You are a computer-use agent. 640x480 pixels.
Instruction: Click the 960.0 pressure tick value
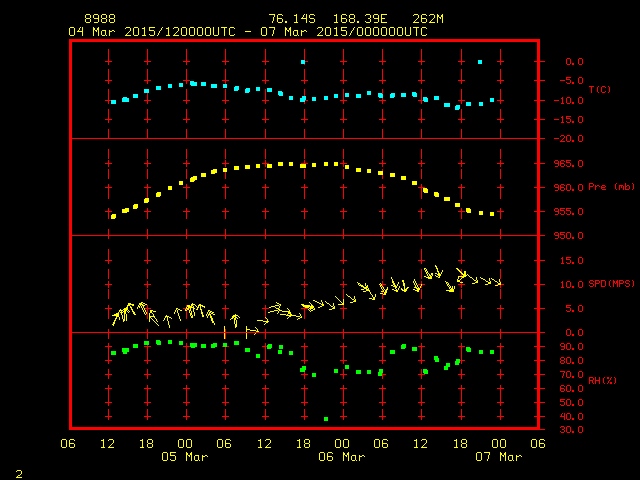pos(569,188)
